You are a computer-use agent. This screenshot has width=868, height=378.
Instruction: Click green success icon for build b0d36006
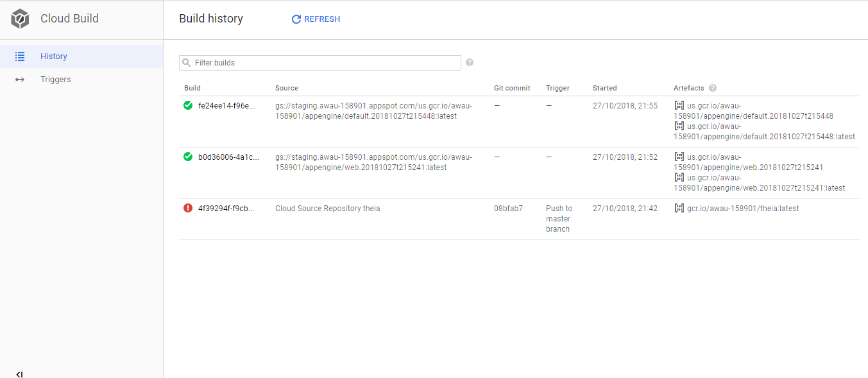(x=188, y=157)
